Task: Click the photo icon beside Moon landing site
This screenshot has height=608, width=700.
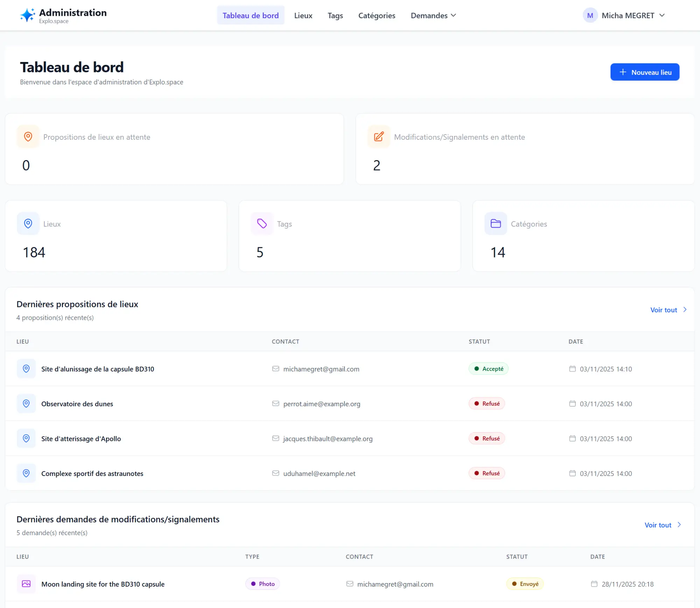Action: [26, 583]
